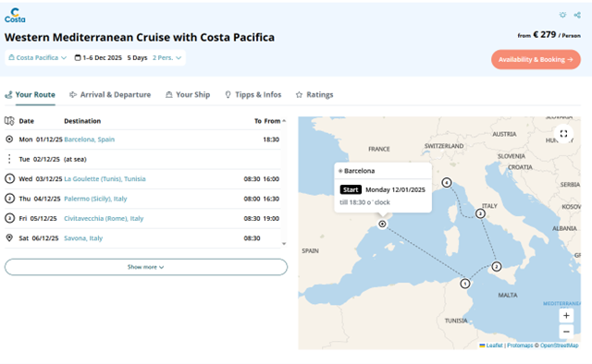
Task: Open the map in fullscreen
Action: coord(563,134)
